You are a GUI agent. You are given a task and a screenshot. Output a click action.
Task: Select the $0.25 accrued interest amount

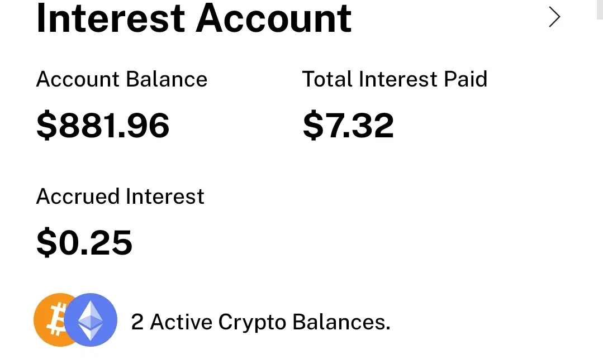click(x=84, y=242)
